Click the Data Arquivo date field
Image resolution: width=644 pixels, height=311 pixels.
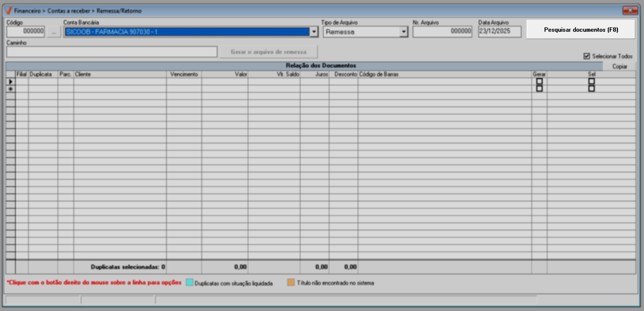point(500,31)
